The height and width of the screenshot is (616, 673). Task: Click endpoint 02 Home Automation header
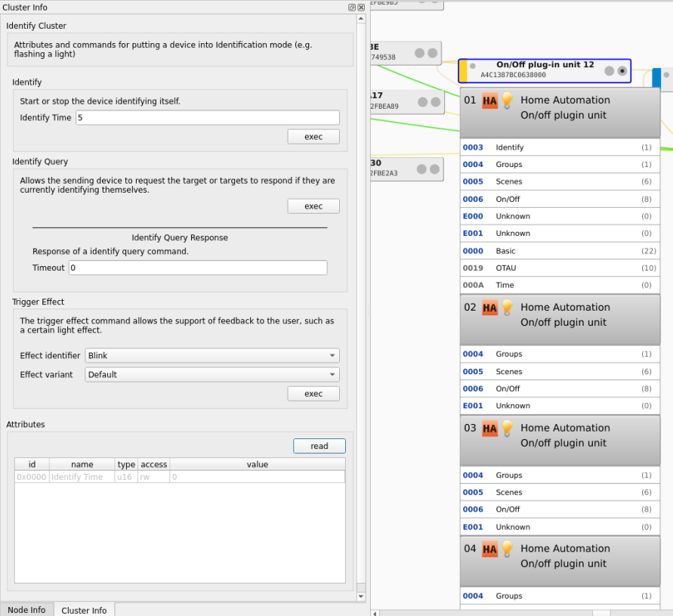pyautogui.click(x=560, y=320)
